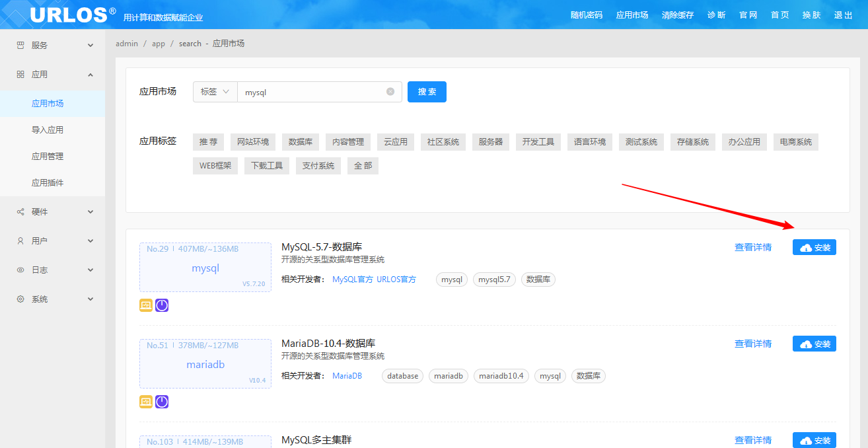Click the mysql5.7 tag pill

click(x=495, y=280)
